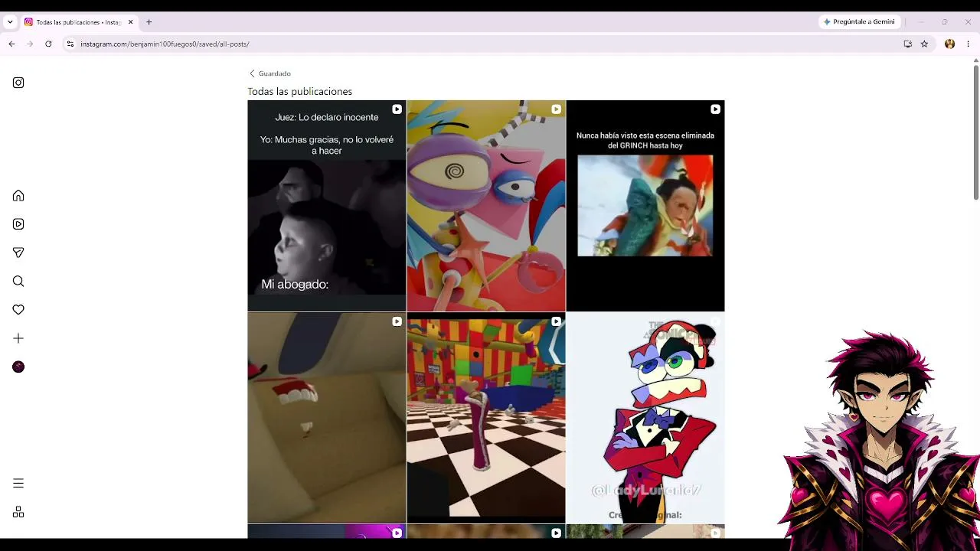Select the 'Todas las publicaciones' browser tab

[x=79, y=22]
